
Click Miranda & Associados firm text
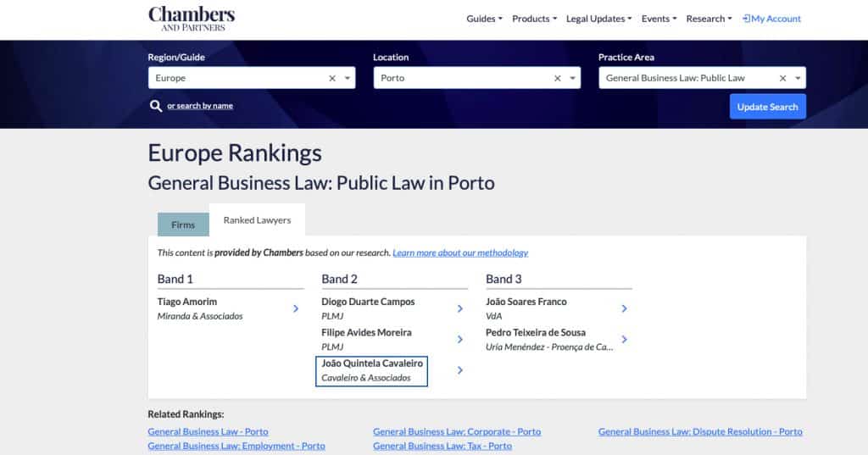200,316
